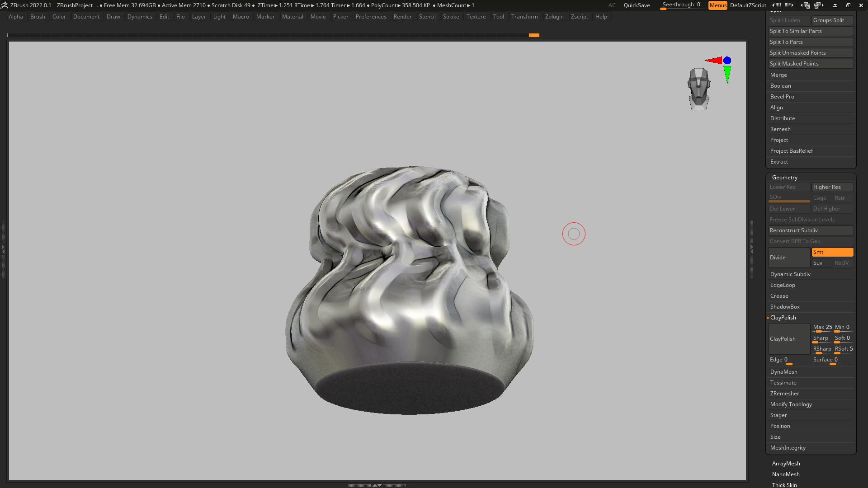Click the red X-axis cone on the gizmo

713,60
